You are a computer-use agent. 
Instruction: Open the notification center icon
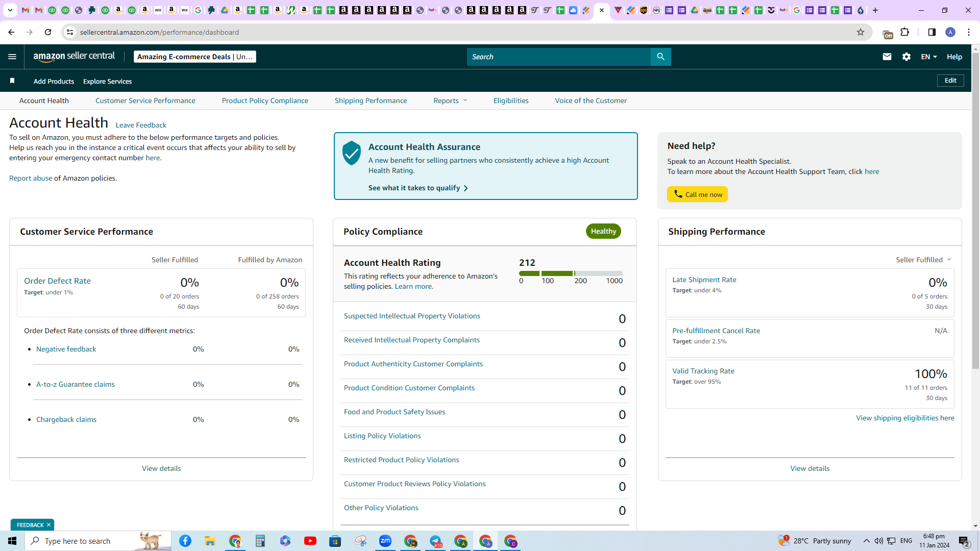coord(964,541)
